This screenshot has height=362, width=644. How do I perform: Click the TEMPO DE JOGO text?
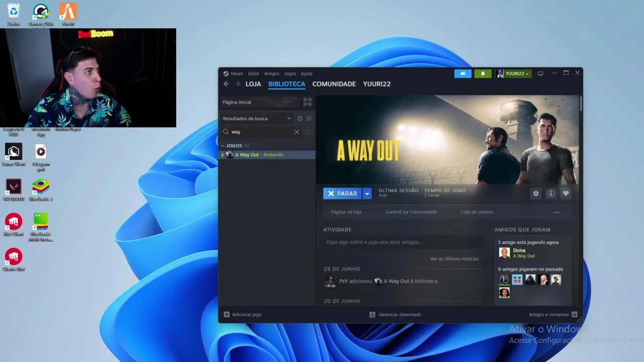click(445, 191)
